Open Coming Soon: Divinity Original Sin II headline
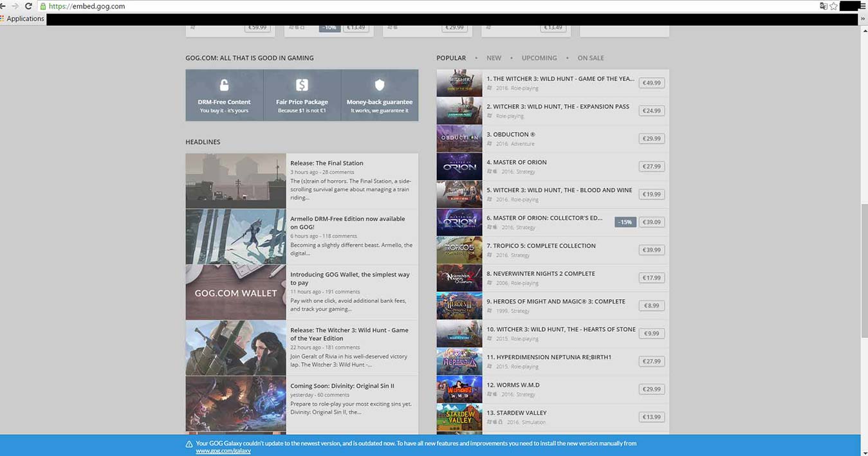 [x=342, y=386]
